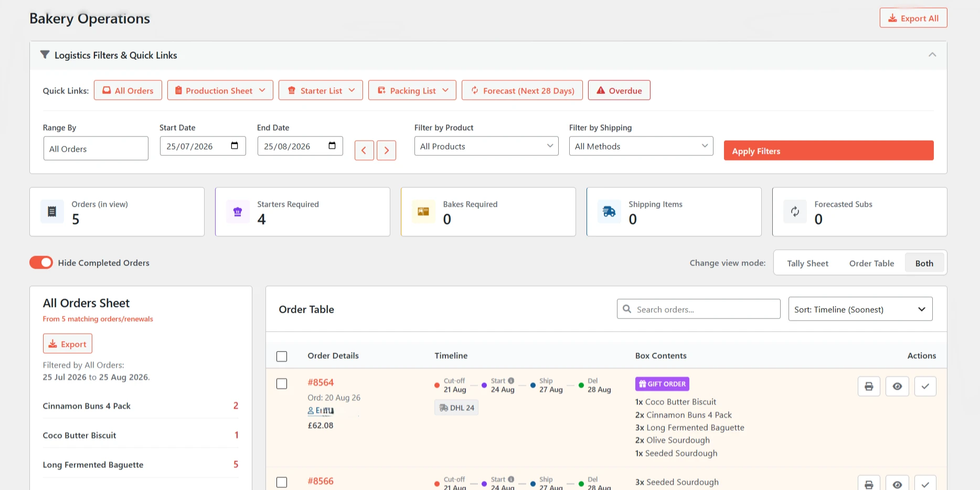Open the End Date calendar picker icon
This screenshot has width=980, height=490.
[x=332, y=146]
